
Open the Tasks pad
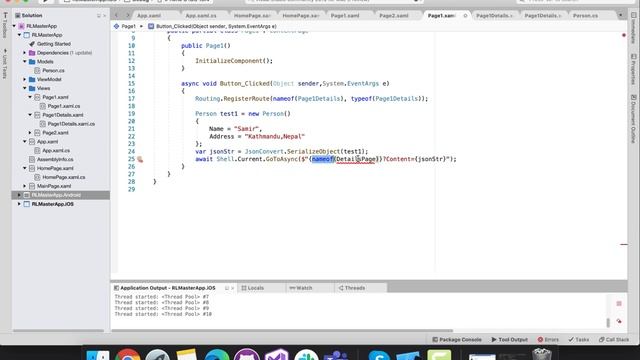[579, 340]
